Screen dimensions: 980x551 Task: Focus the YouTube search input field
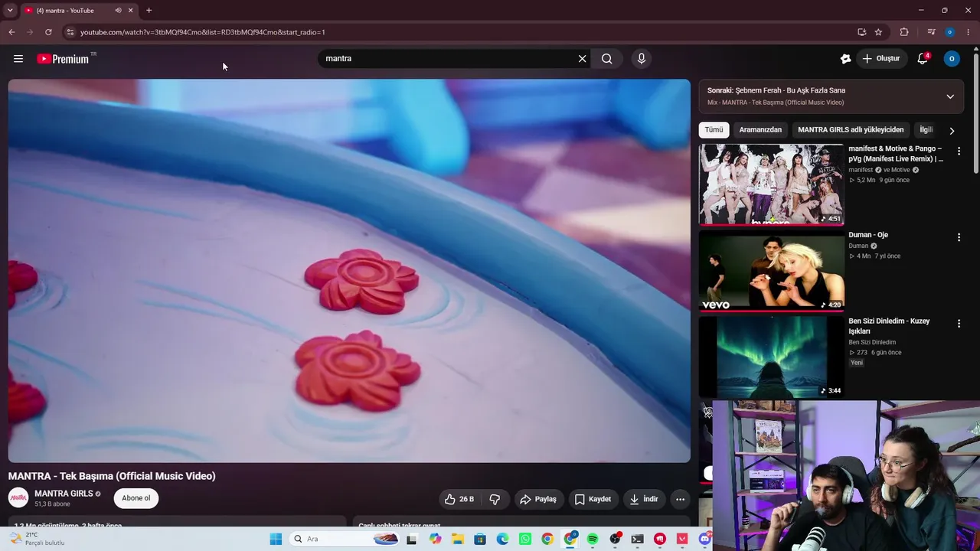(448, 59)
